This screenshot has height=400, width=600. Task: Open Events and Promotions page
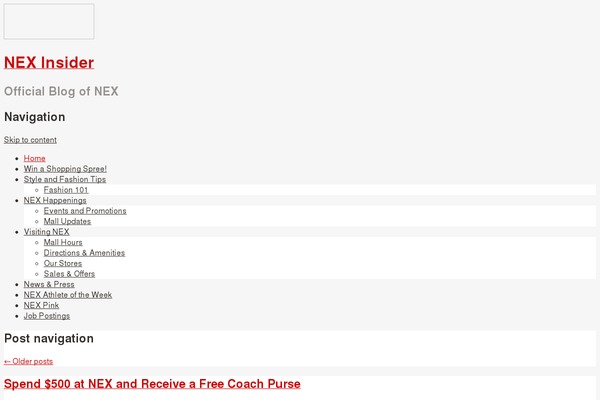click(85, 211)
